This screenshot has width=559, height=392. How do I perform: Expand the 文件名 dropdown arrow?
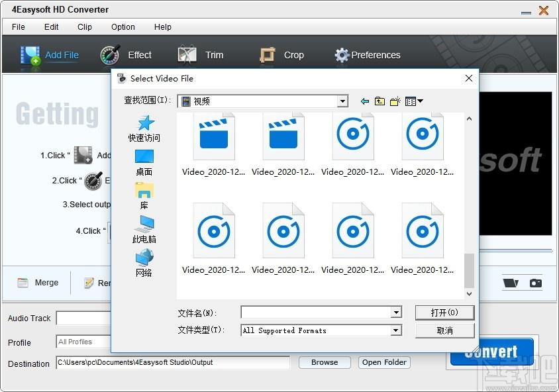(396, 313)
